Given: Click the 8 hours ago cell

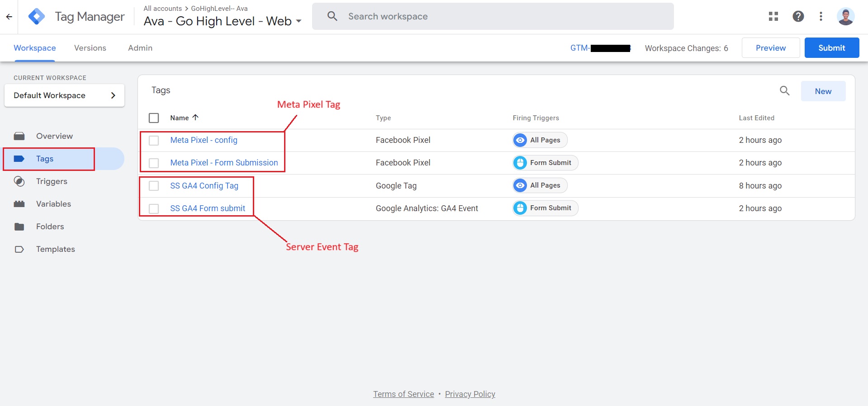Looking at the screenshot, I should tap(760, 186).
